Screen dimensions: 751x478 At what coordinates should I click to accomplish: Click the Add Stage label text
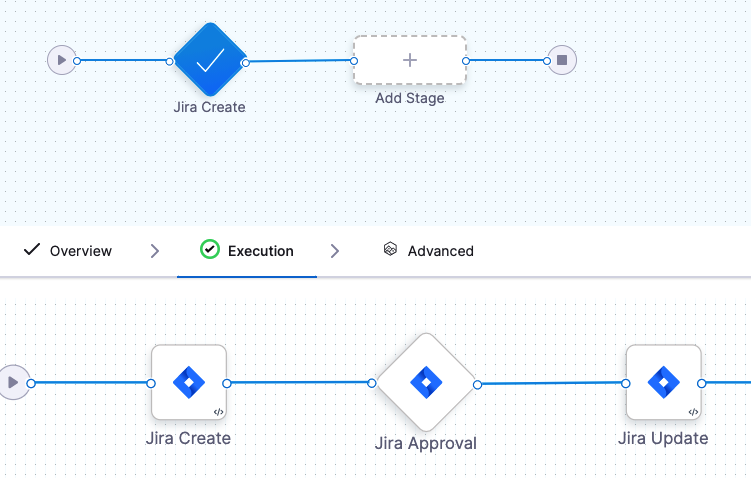point(409,98)
